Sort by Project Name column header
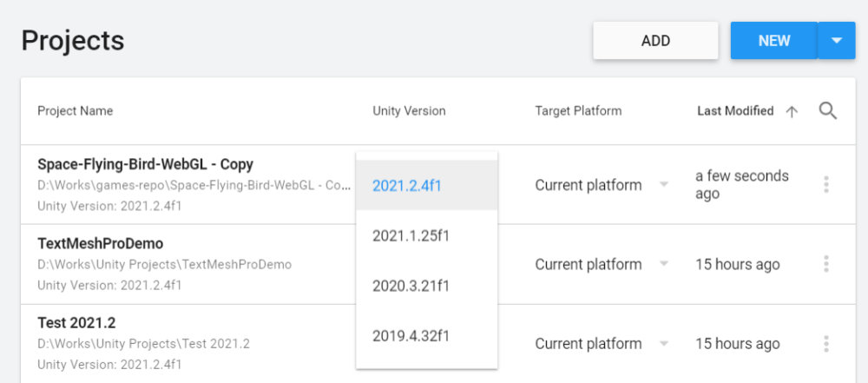This screenshot has height=383, width=868. point(75,111)
